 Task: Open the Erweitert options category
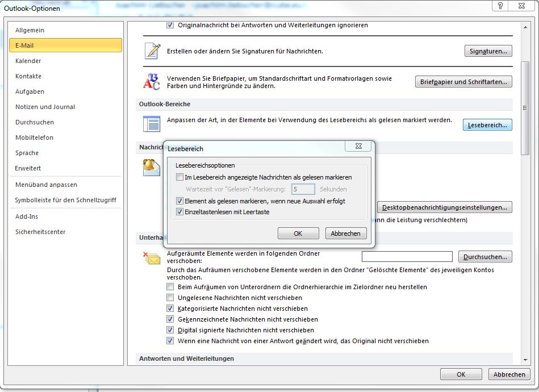[66, 168]
